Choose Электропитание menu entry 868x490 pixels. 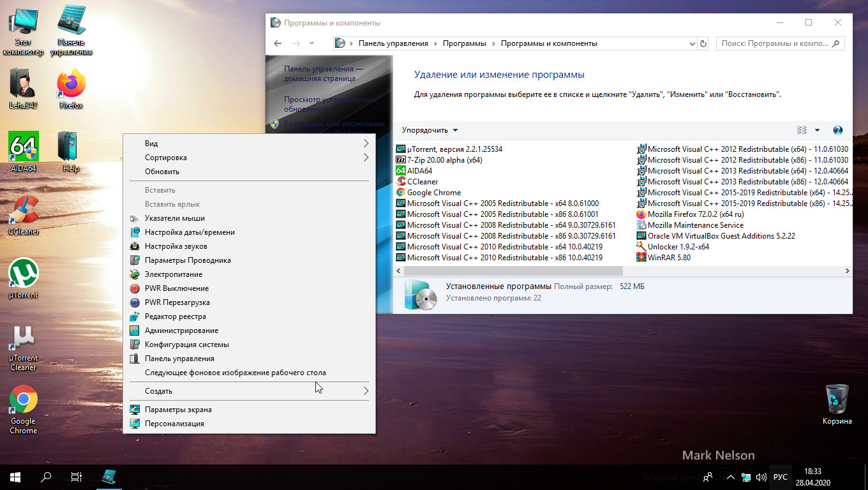coord(249,274)
